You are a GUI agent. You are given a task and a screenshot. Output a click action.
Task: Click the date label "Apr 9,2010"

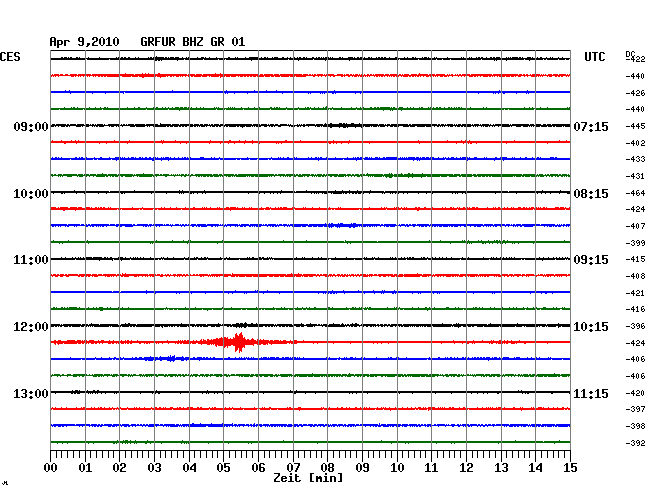click(84, 42)
